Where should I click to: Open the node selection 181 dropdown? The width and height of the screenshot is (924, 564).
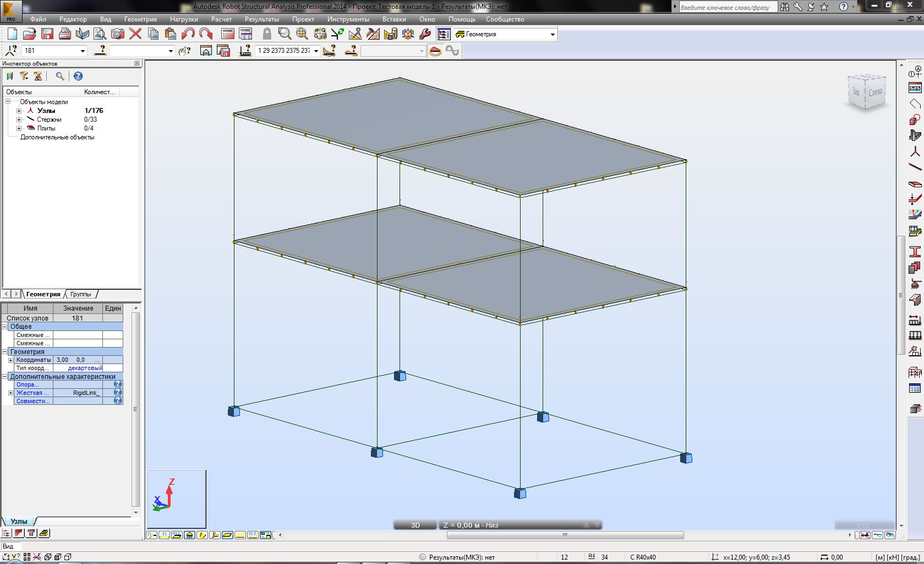click(83, 51)
